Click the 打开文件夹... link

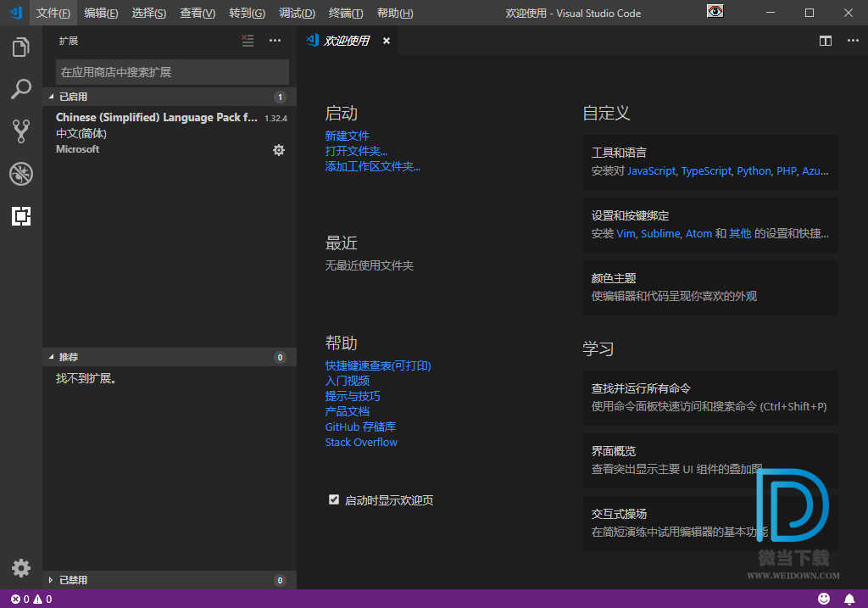tap(356, 151)
